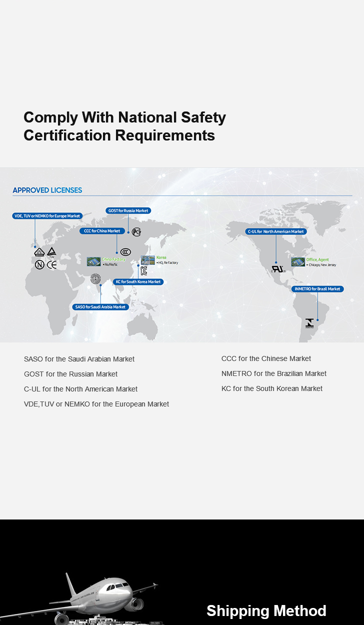Click the 'SASO for Saudi Arabia Market' label

point(100,307)
